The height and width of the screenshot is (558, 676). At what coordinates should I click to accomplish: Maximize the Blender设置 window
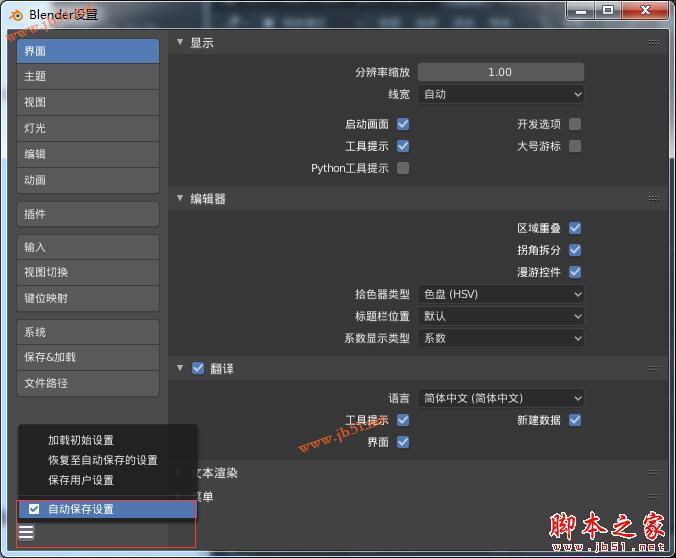(x=608, y=10)
